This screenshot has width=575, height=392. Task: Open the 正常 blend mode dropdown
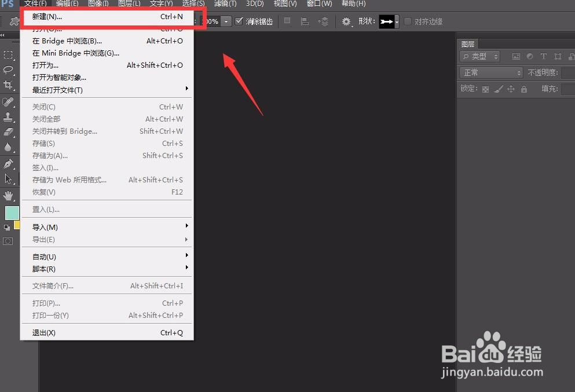point(491,72)
